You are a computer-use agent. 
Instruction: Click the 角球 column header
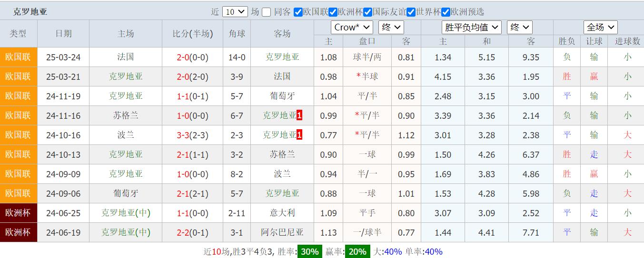coord(237,34)
